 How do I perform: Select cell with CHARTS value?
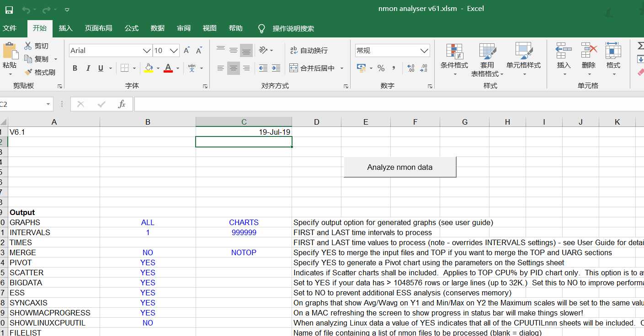[x=244, y=222]
